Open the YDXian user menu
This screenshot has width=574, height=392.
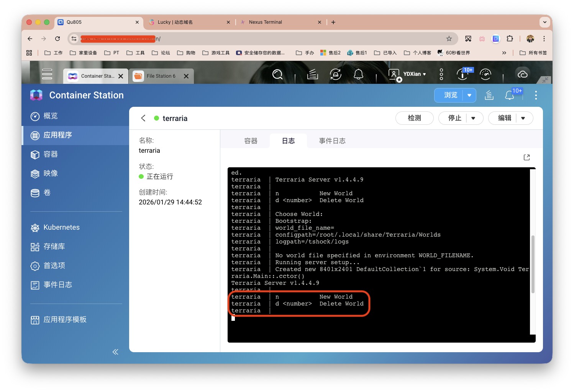pos(414,74)
